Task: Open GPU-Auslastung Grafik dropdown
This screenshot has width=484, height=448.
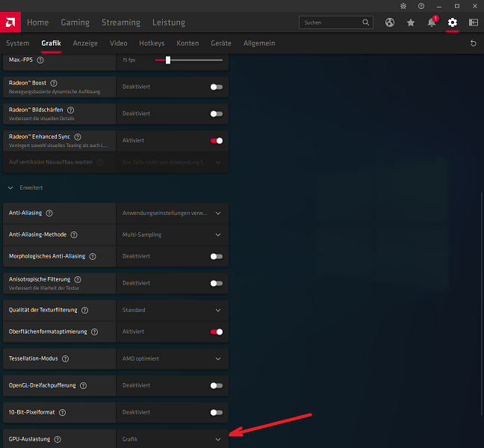Action: (x=173, y=439)
